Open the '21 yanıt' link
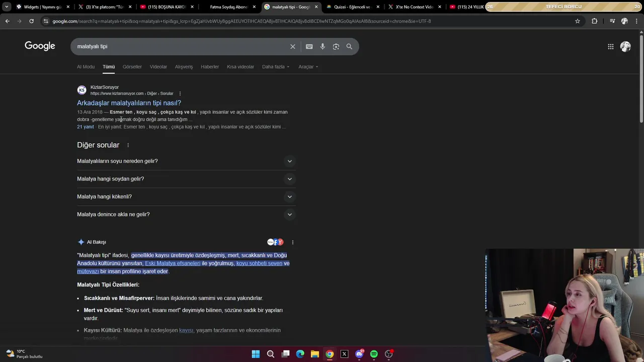 pyautogui.click(x=86, y=127)
